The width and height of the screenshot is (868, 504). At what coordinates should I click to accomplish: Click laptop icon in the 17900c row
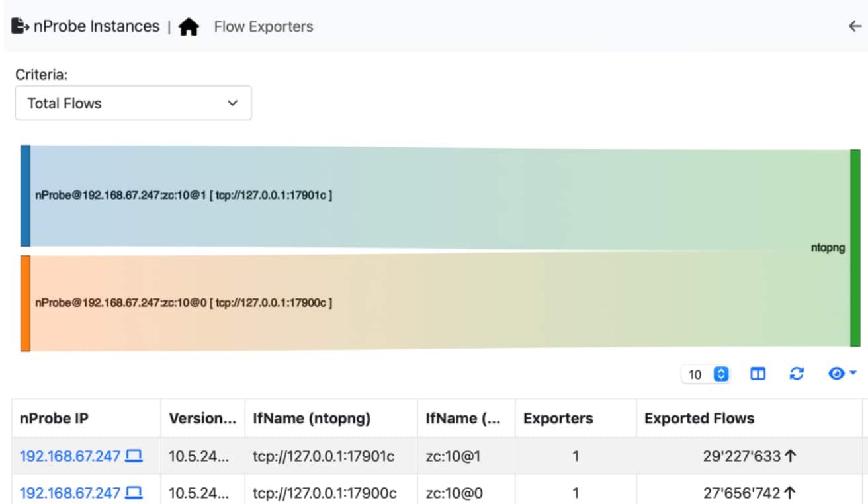134,493
